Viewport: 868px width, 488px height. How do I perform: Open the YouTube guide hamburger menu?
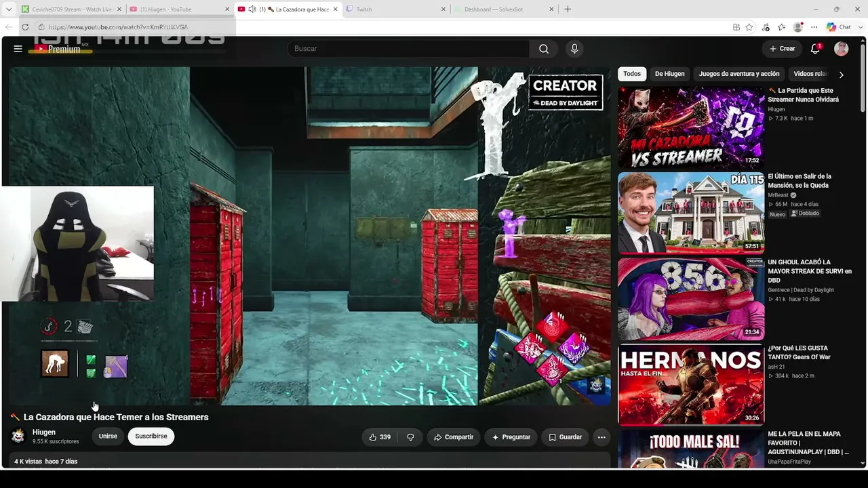[x=18, y=49]
